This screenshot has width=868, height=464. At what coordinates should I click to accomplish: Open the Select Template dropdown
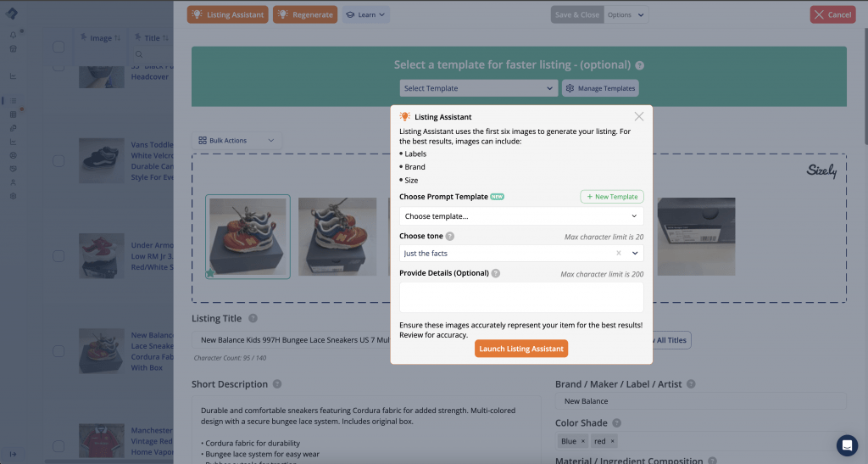(x=478, y=88)
